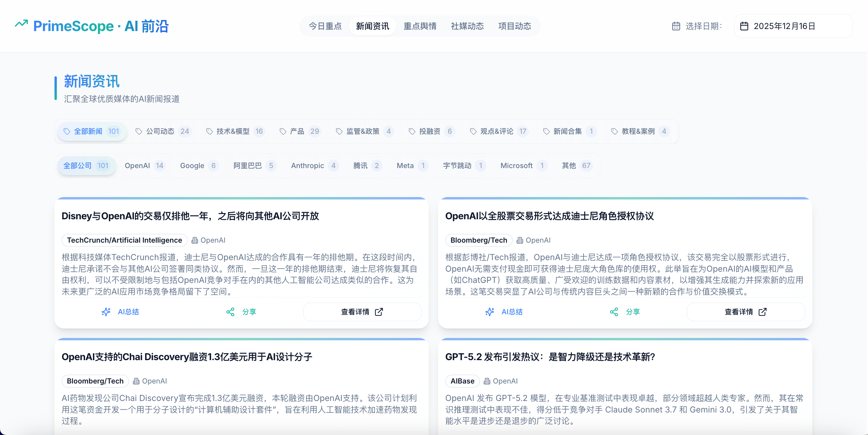Filter by Meta company chip
868x435 pixels.
pos(412,166)
